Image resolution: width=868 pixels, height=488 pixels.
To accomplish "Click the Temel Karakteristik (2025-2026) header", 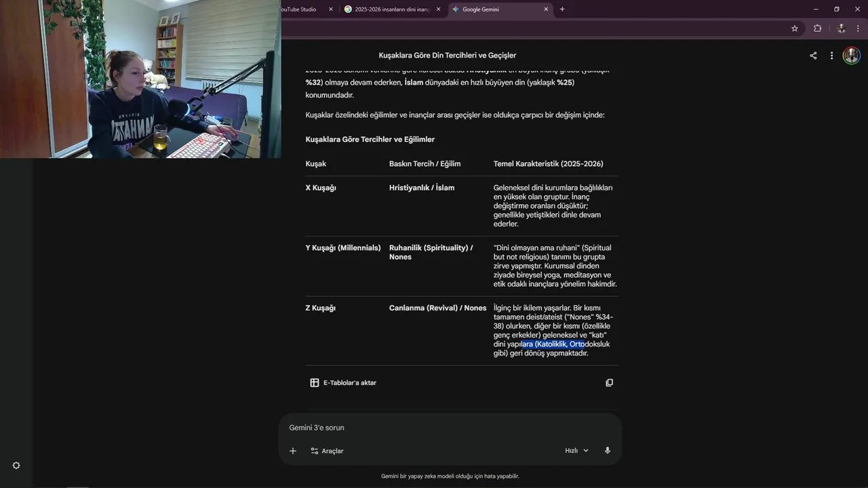I will pyautogui.click(x=548, y=164).
